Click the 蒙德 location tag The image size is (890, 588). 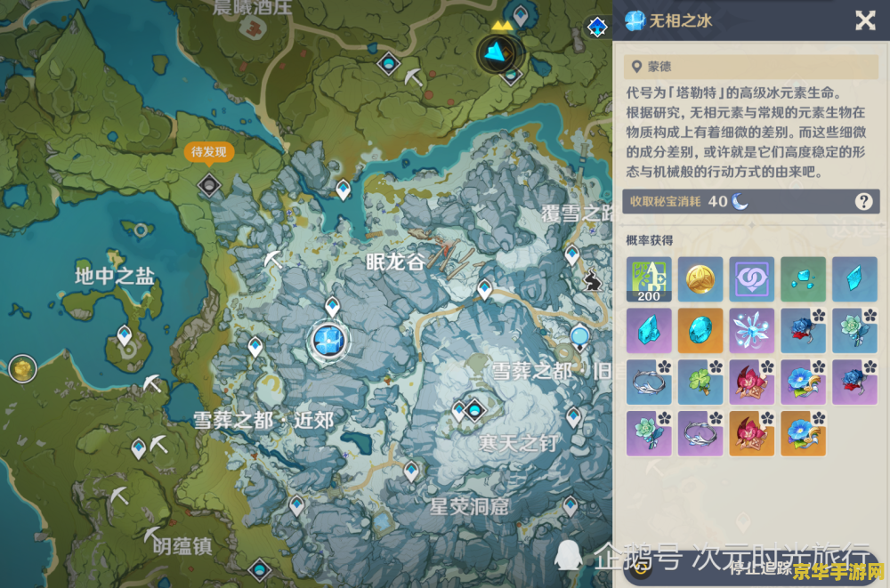coord(750,67)
